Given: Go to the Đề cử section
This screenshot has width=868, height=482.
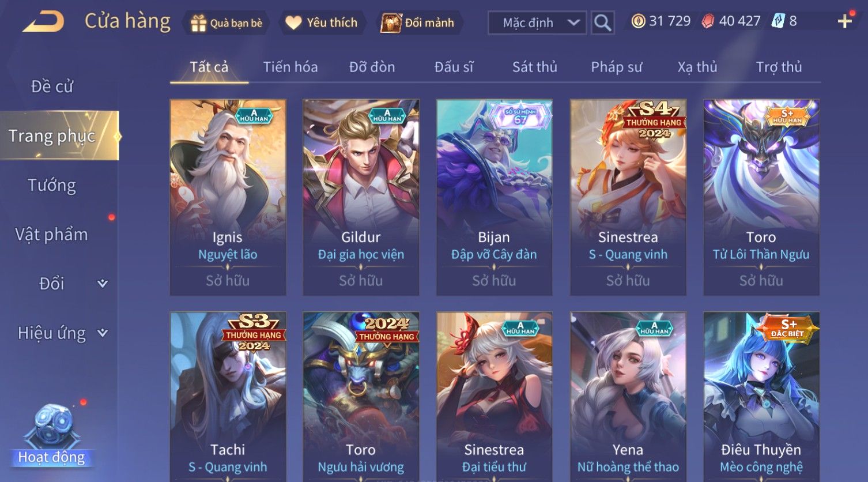Looking at the screenshot, I should pos(52,86).
